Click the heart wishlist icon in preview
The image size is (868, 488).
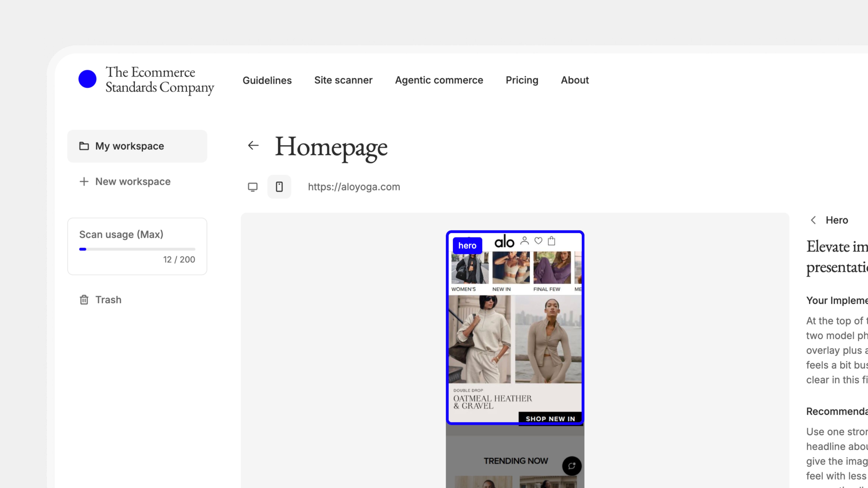(538, 241)
